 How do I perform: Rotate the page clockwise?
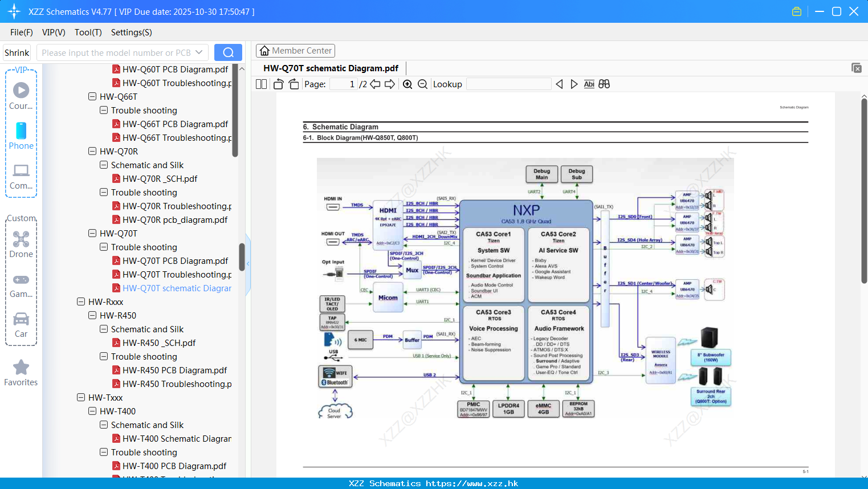tap(294, 84)
